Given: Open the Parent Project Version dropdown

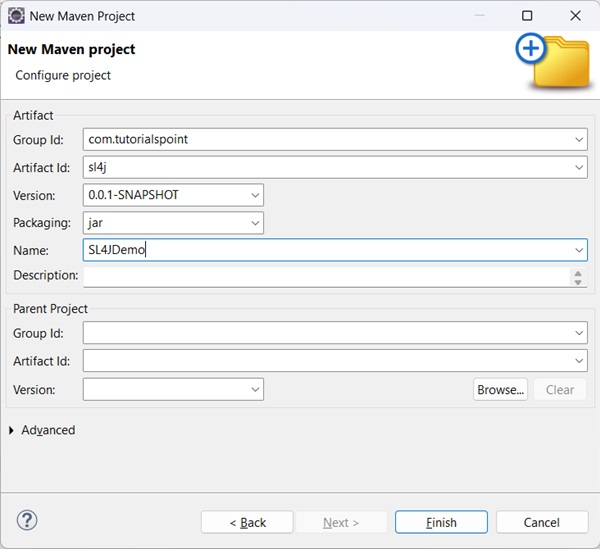Looking at the screenshot, I should click(256, 389).
